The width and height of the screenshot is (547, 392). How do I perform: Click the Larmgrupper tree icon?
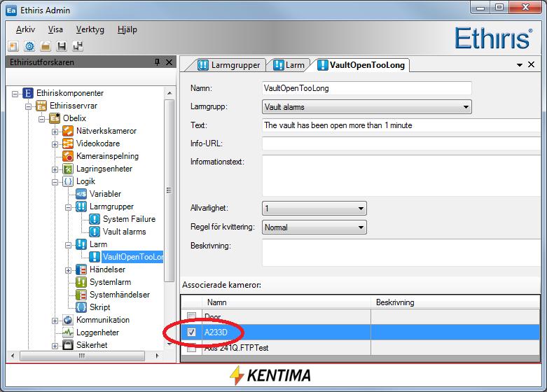point(81,206)
